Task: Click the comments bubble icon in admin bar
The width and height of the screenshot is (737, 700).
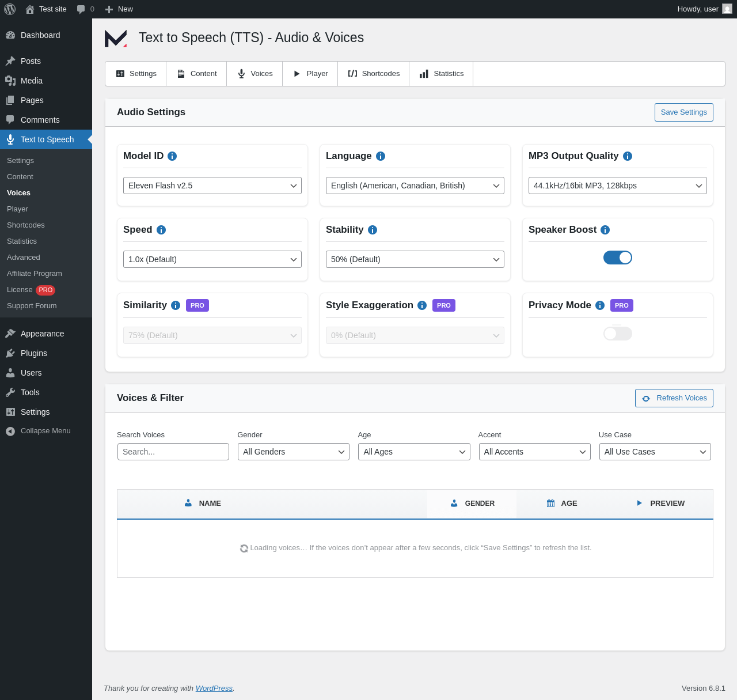Action: click(x=81, y=9)
